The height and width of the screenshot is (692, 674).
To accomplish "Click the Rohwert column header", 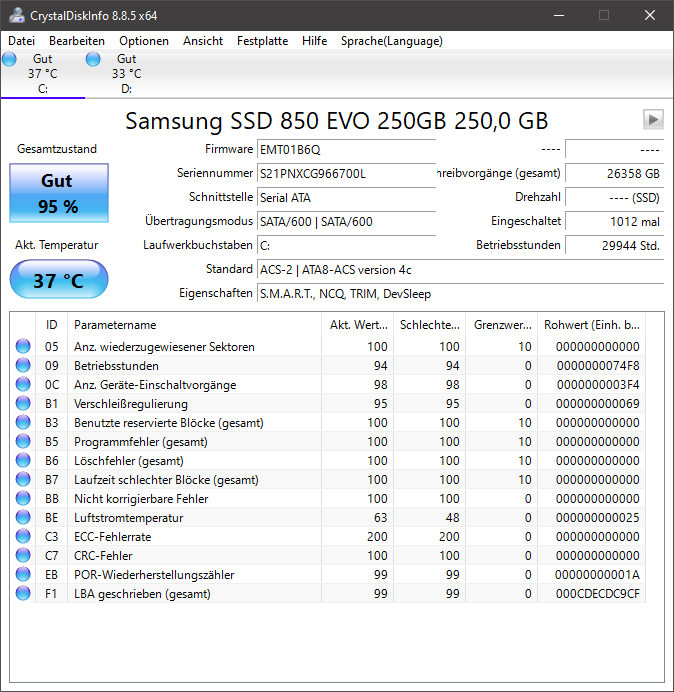I will (591, 325).
